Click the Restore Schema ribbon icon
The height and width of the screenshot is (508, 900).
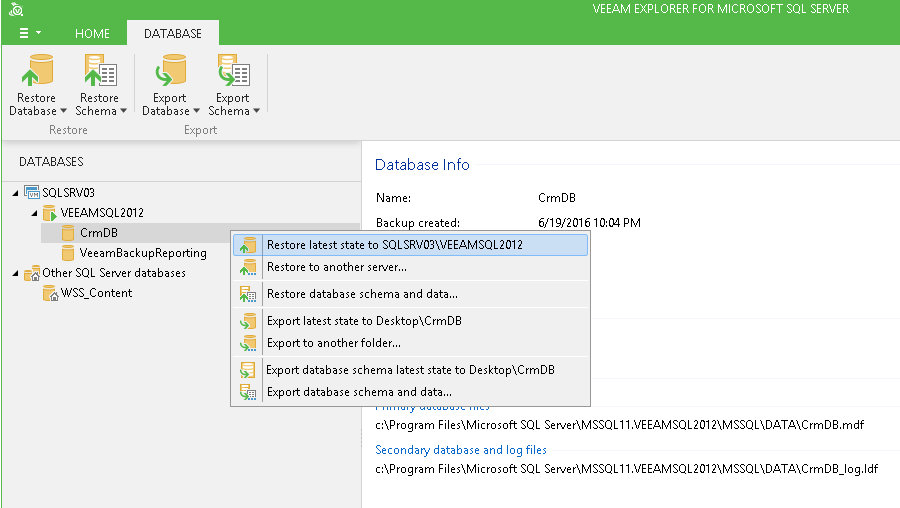pos(99,73)
